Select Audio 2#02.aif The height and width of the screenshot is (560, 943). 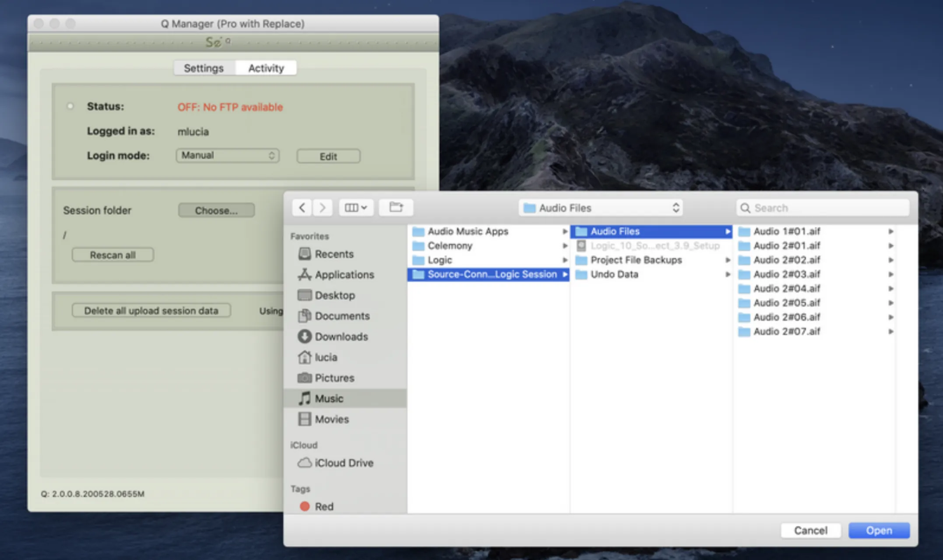coord(815,260)
